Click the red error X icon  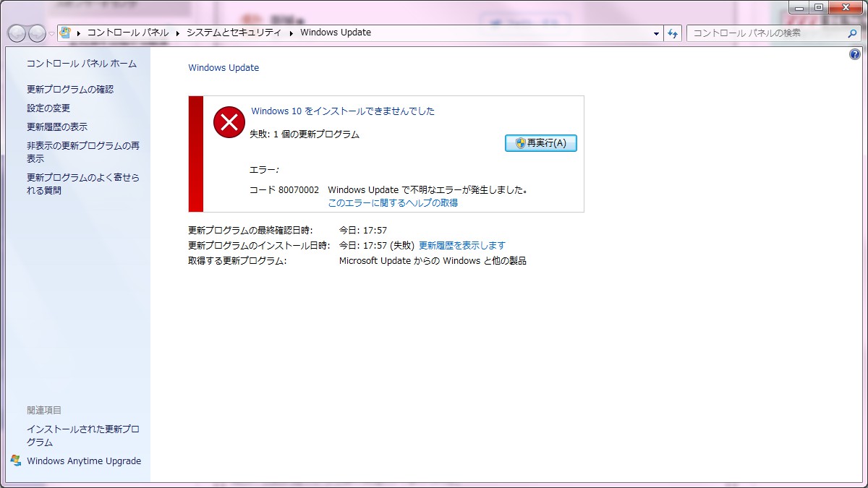click(x=229, y=121)
